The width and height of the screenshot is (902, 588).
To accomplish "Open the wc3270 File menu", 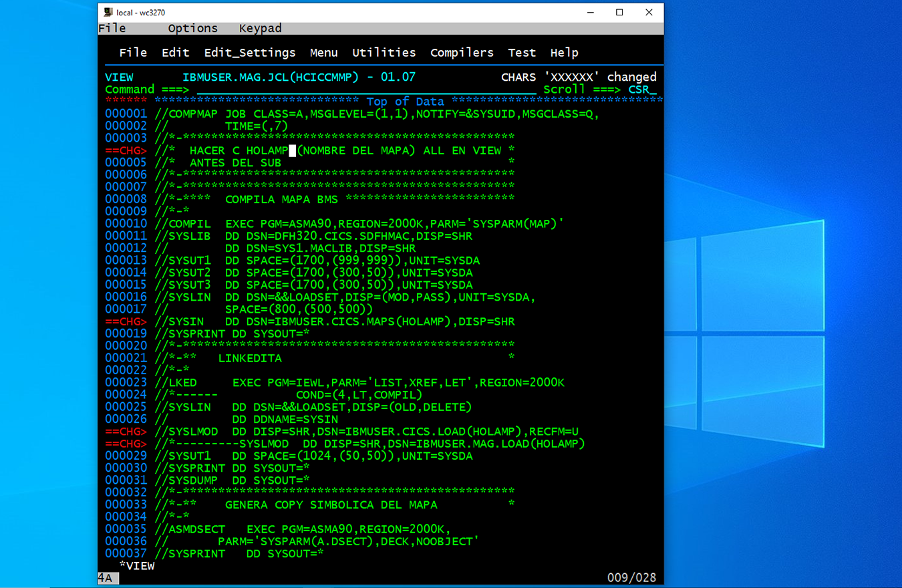I will 112,28.
